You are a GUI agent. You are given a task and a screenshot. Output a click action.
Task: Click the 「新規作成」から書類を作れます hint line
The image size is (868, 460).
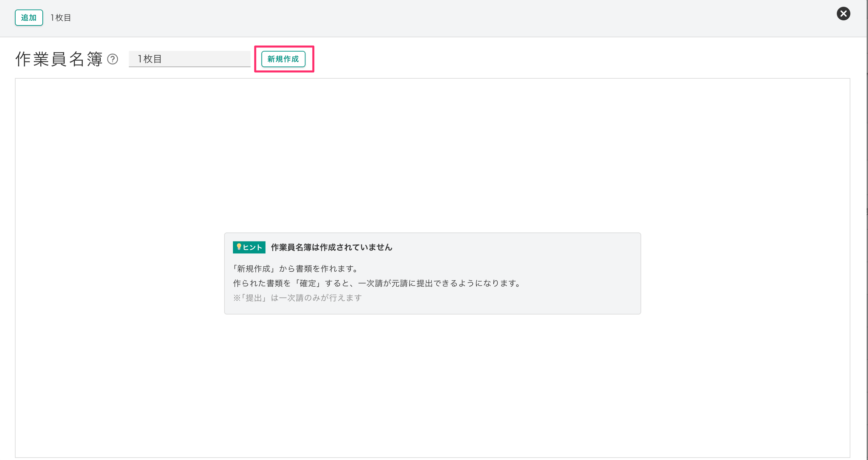tap(295, 269)
